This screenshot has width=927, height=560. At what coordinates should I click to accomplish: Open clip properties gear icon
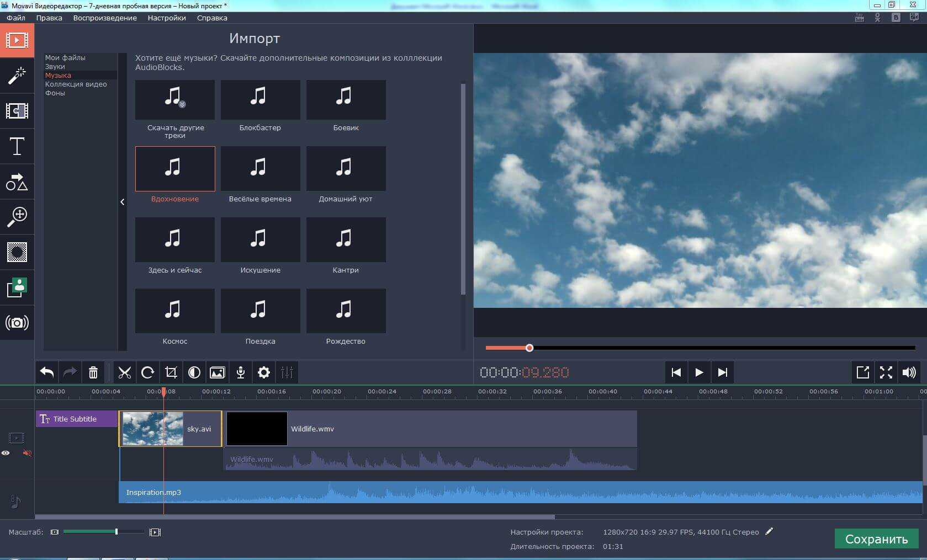point(264,372)
